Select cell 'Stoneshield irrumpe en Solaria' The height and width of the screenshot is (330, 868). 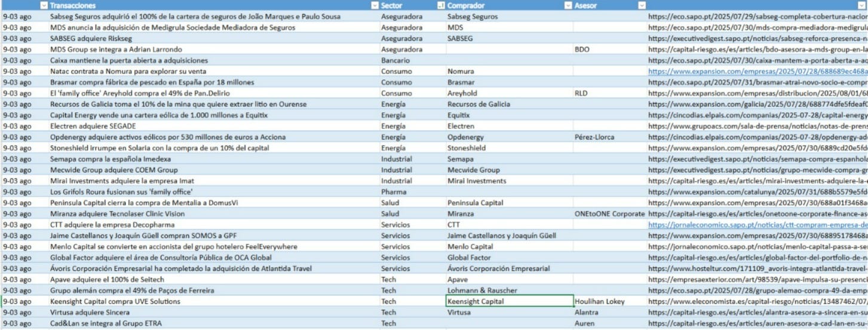(214, 148)
